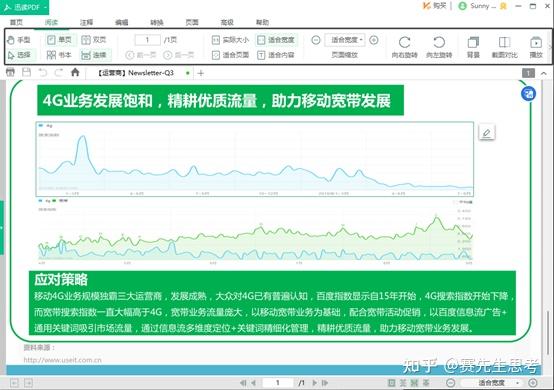Click the redo arrow icon
Screen dimensions: 554x390
(x=59, y=72)
